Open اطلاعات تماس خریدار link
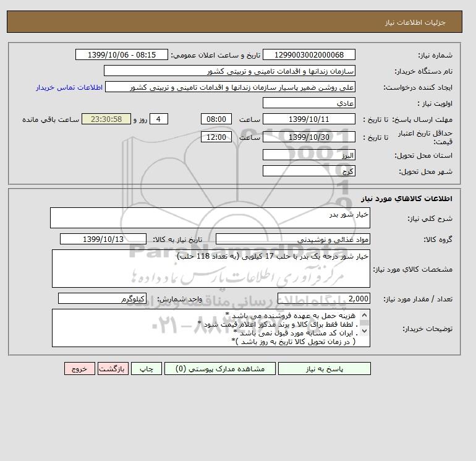476x461 pixels. [69, 87]
